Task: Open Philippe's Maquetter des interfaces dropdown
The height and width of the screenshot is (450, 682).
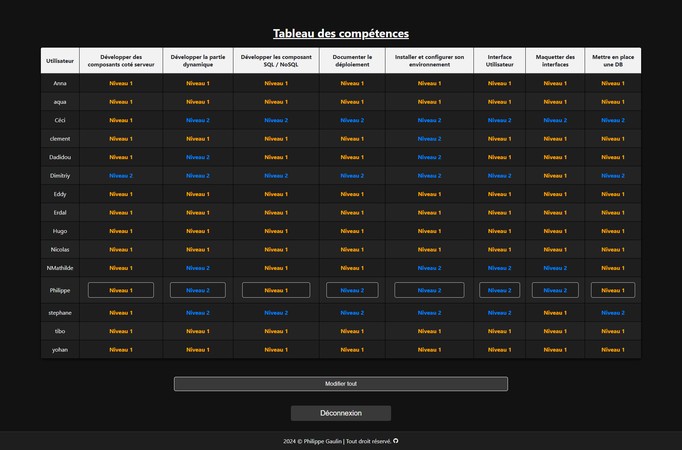Action: [x=555, y=290]
